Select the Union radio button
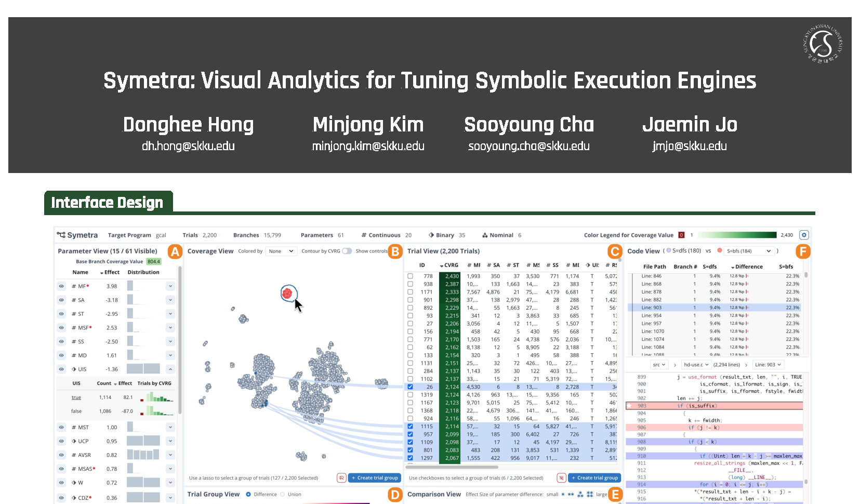The image size is (860, 504). point(283,495)
